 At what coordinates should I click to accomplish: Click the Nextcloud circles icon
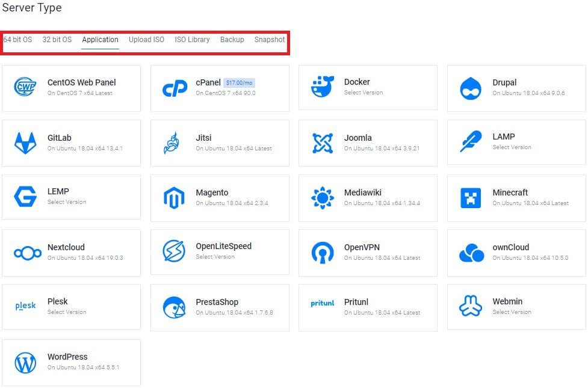[27, 253]
